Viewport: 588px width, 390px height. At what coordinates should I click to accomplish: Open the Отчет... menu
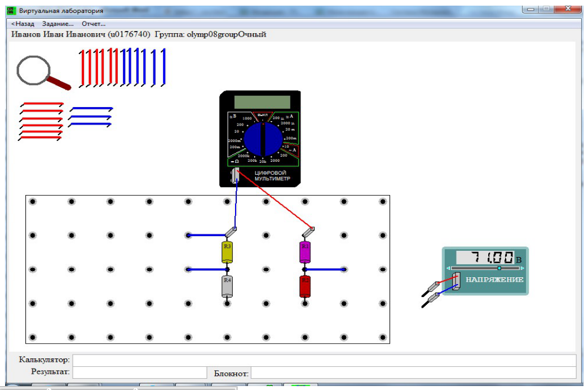click(x=94, y=24)
